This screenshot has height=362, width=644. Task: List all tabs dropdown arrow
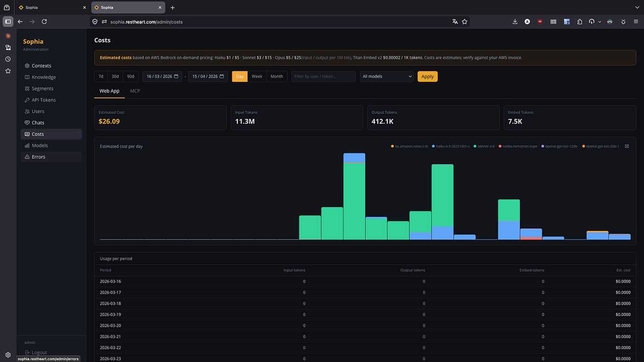637,8
